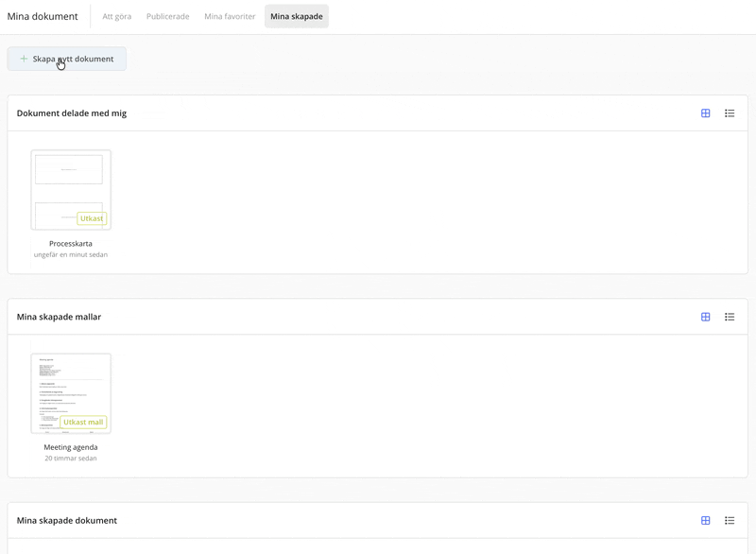Click the 'Mina skapade dokument' section header

(67, 520)
